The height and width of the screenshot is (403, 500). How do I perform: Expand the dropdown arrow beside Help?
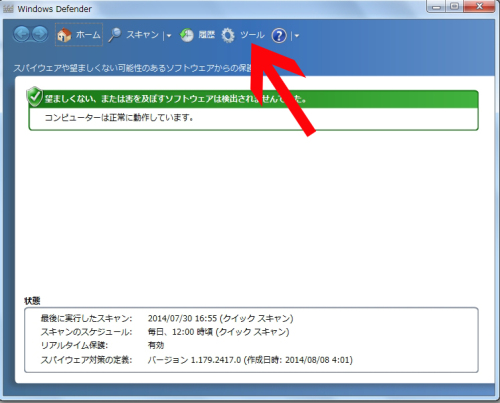coord(297,36)
